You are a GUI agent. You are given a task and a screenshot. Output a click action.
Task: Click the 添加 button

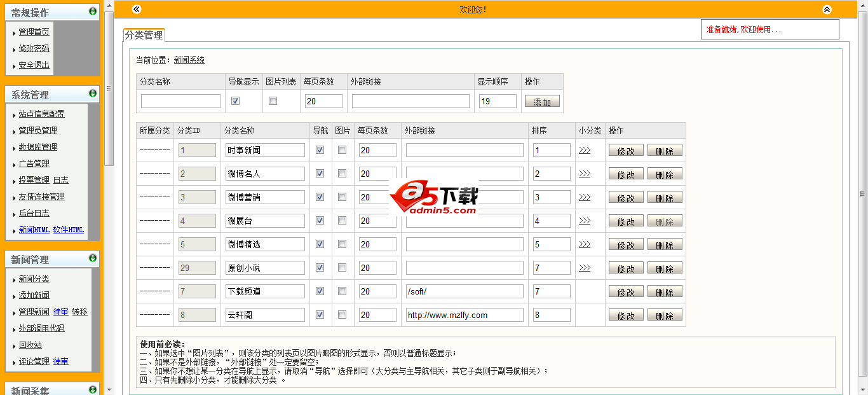pos(542,101)
